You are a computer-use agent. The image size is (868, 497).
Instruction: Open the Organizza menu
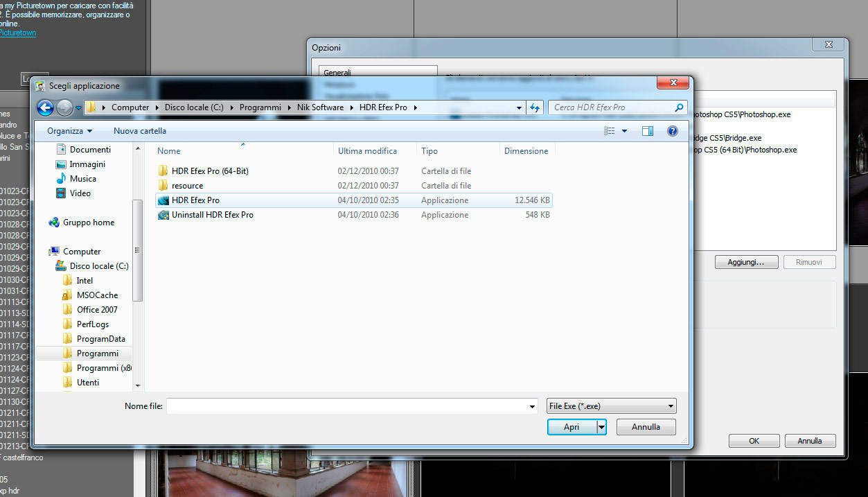[69, 131]
